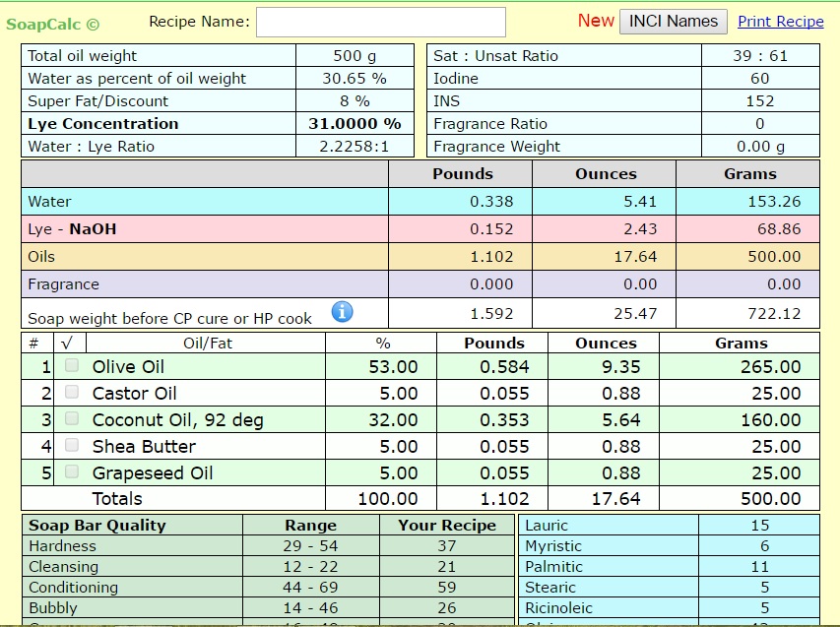Click the Bubbly range 14 - 46
The width and height of the screenshot is (840, 627).
tap(311, 608)
